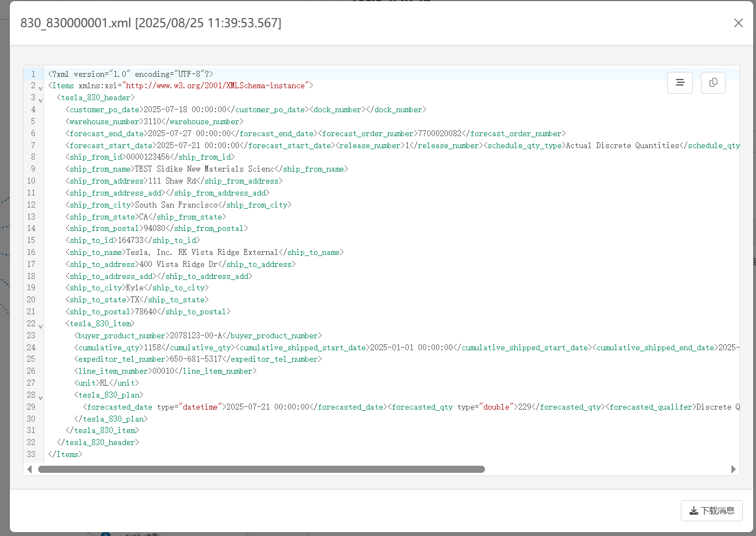
Task: Click the download icon in 下载消息 button
Action: [x=693, y=511]
